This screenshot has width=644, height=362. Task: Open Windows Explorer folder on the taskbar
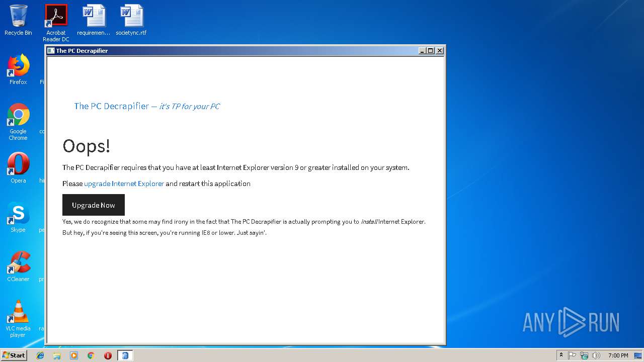coord(57,355)
